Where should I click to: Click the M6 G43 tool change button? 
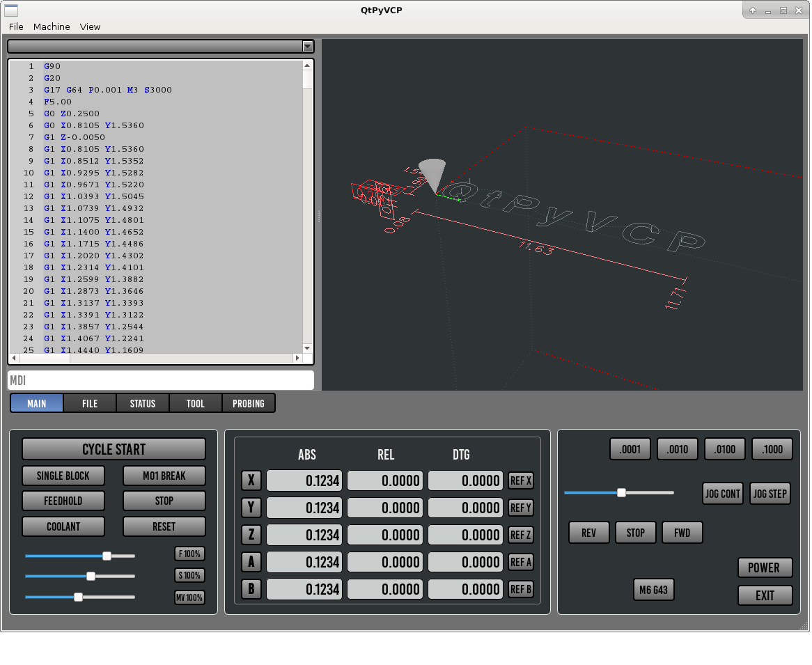[x=653, y=590]
